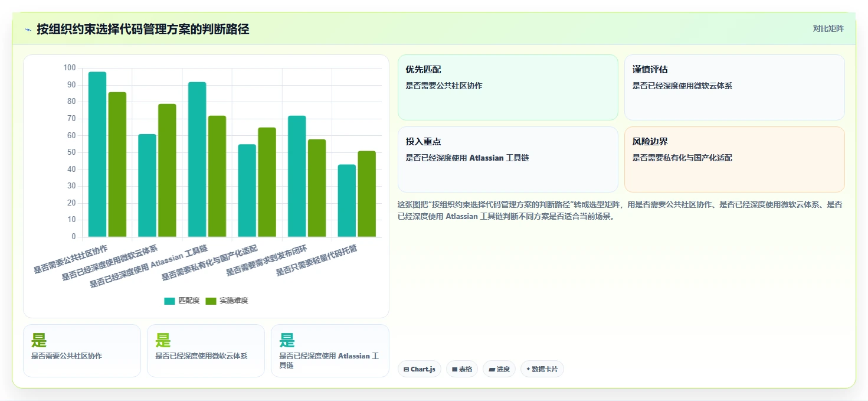868x401 pixels.
Task: Click the 匹配度 bar for 是否需要公共社区协作
Action: tap(97, 155)
